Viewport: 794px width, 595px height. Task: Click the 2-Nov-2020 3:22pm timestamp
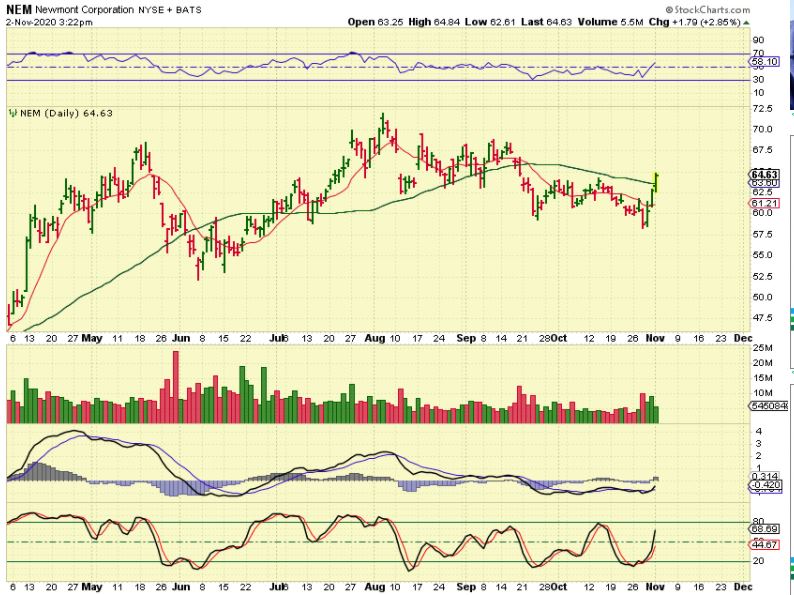click(x=49, y=22)
